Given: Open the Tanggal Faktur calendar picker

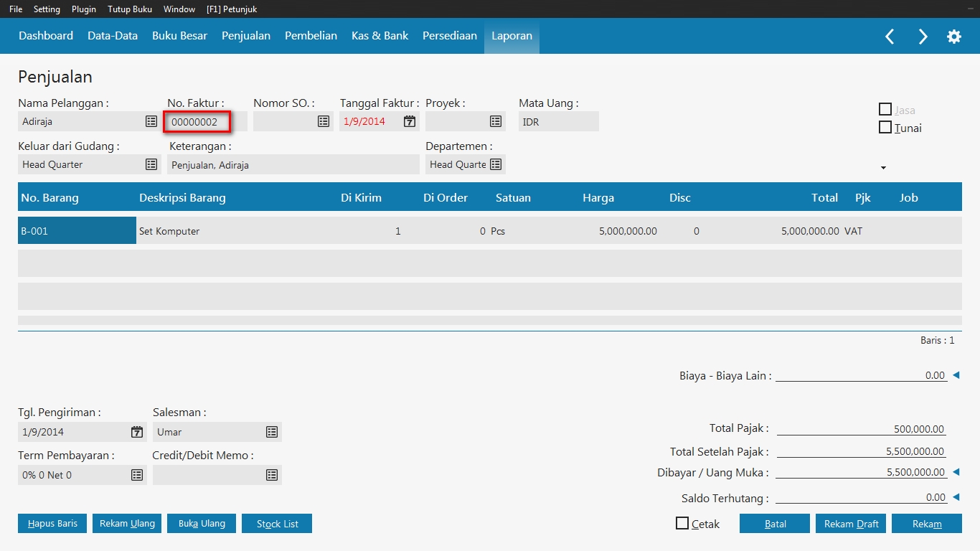Looking at the screenshot, I should [x=410, y=122].
